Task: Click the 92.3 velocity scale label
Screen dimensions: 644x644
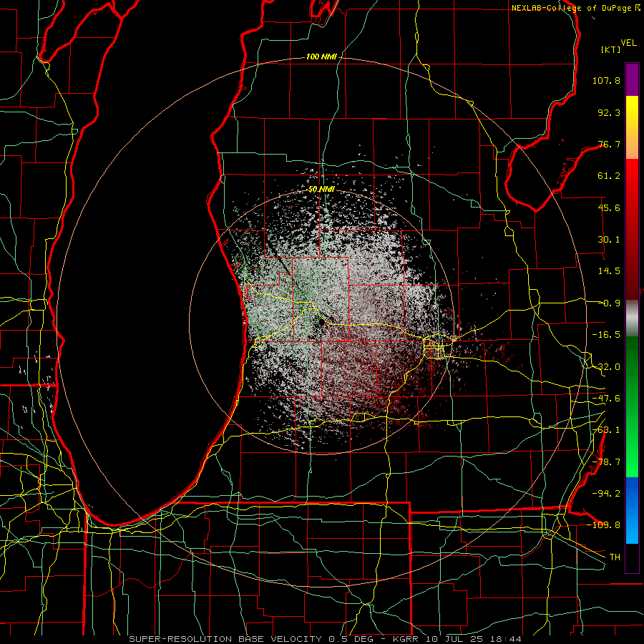Action: 609,112
